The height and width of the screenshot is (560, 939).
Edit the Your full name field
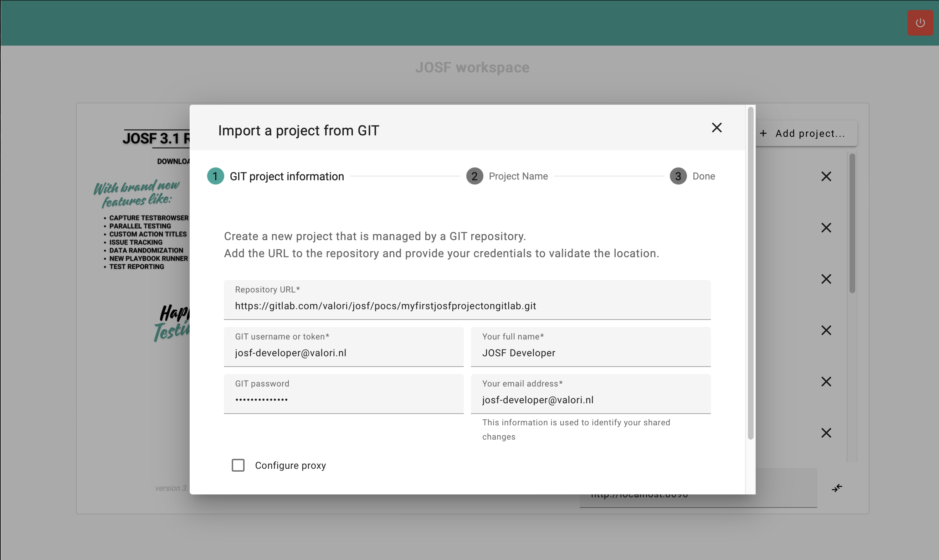(x=590, y=353)
